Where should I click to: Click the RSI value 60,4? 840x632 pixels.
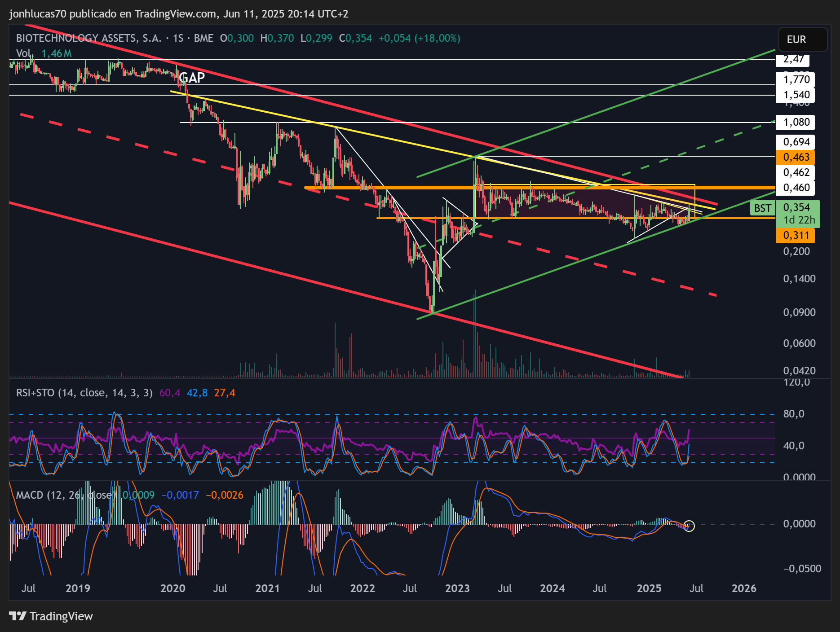tap(170, 393)
